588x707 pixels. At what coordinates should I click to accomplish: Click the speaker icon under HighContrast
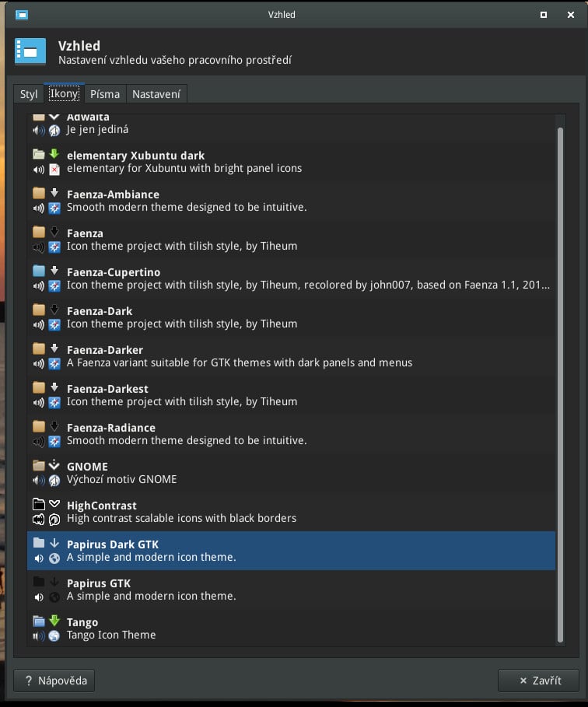point(39,519)
